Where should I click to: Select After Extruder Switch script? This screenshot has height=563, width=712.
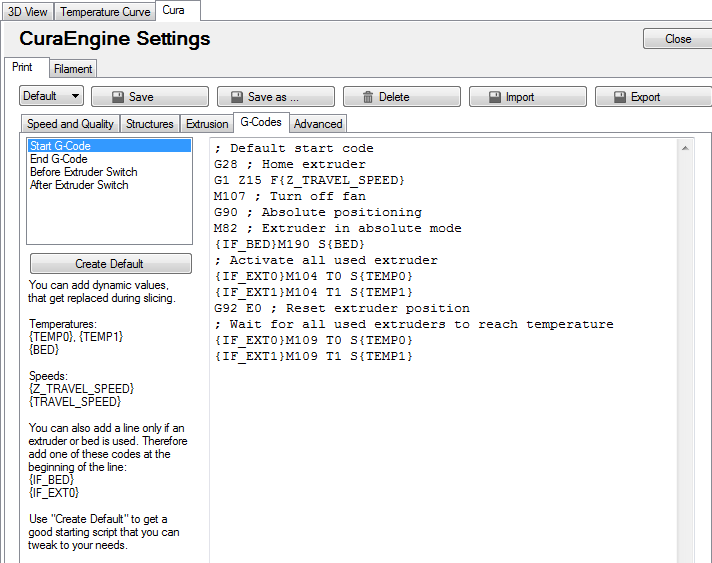click(x=109, y=185)
